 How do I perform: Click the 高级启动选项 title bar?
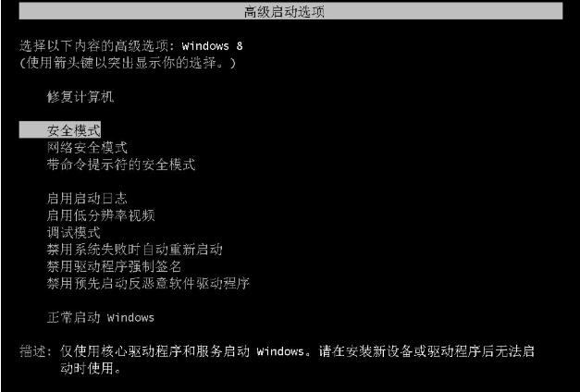point(290,11)
